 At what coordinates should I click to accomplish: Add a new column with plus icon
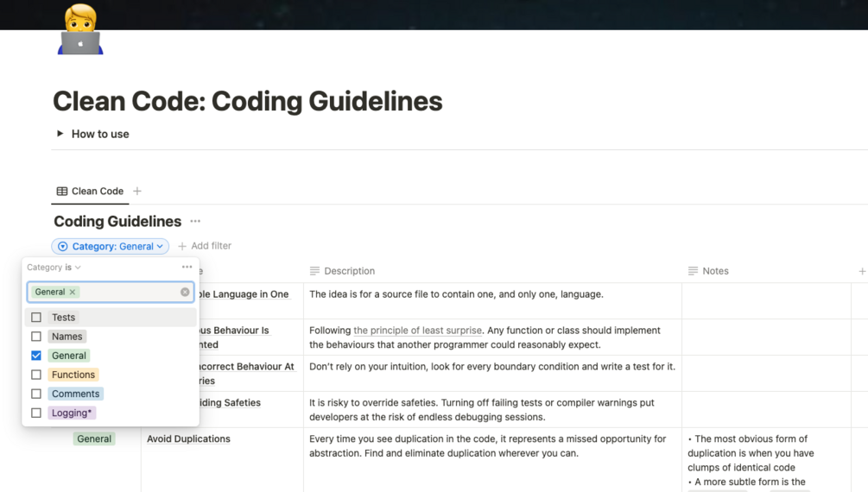[x=861, y=271]
